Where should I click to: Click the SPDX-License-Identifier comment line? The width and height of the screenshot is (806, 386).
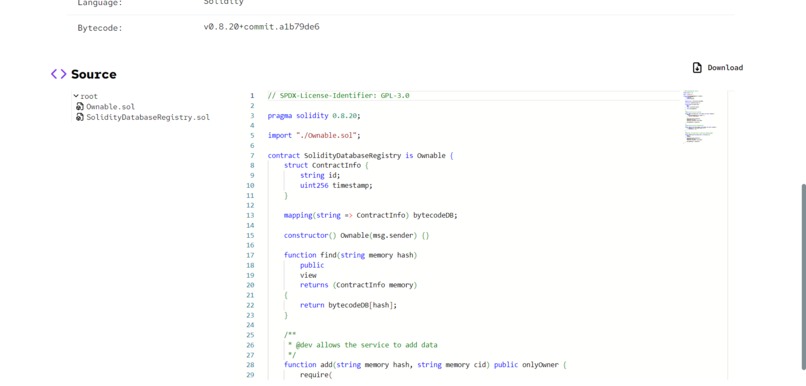[x=338, y=96]
